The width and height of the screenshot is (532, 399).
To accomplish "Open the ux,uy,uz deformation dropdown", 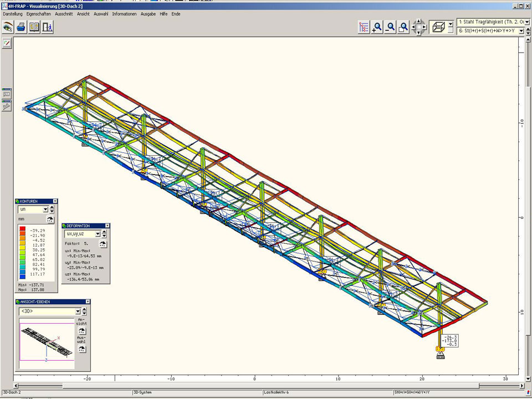I will coord(96,234).
